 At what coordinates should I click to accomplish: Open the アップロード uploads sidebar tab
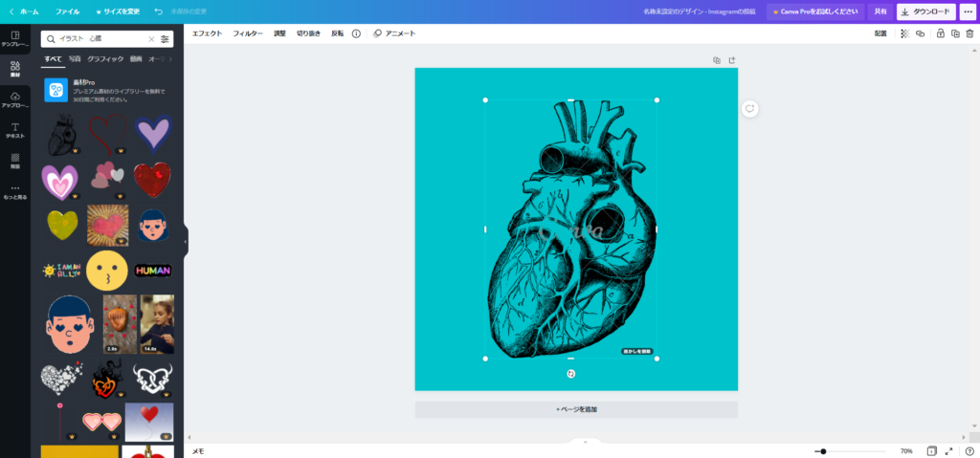click(15, 99)
